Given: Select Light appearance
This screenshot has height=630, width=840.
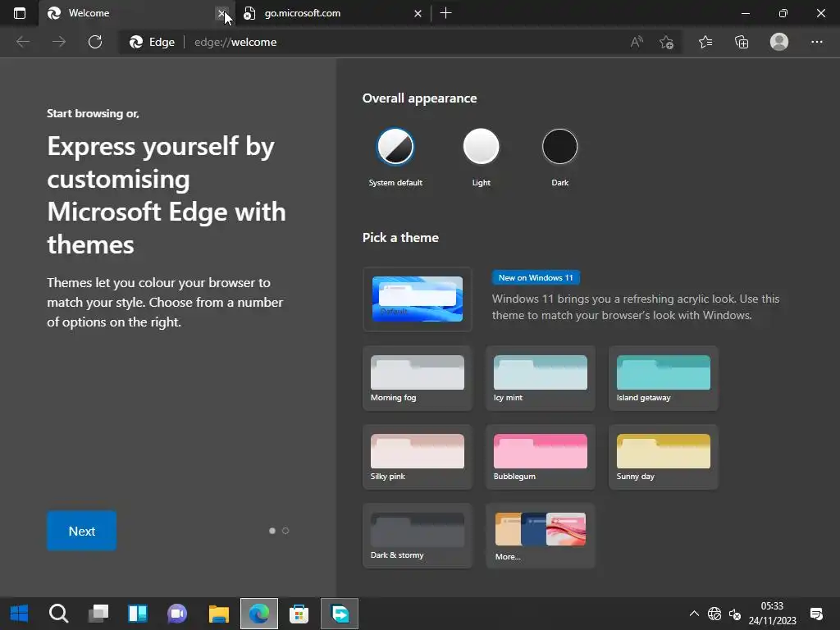Looking at the screenshot, I should [x=481, y=146].
